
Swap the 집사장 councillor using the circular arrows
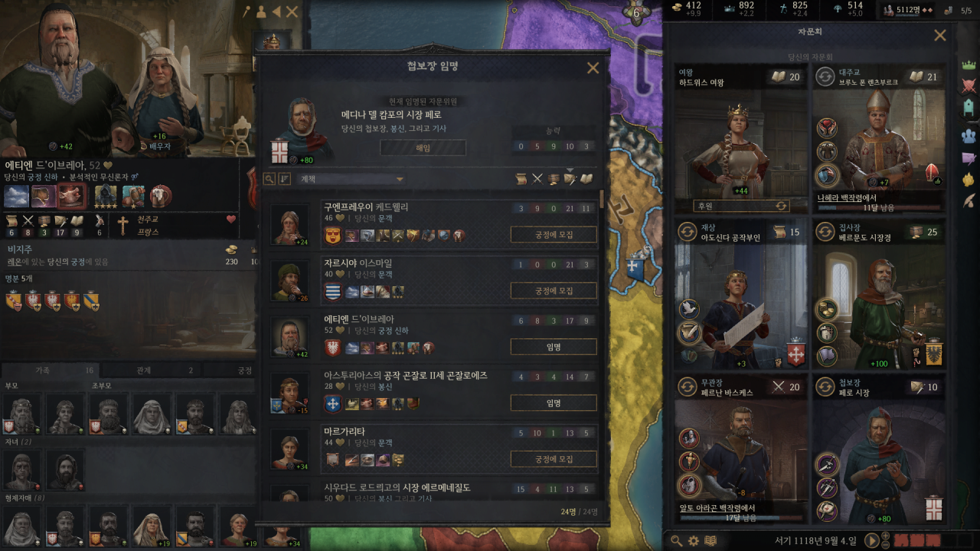(x=825, y=233)
